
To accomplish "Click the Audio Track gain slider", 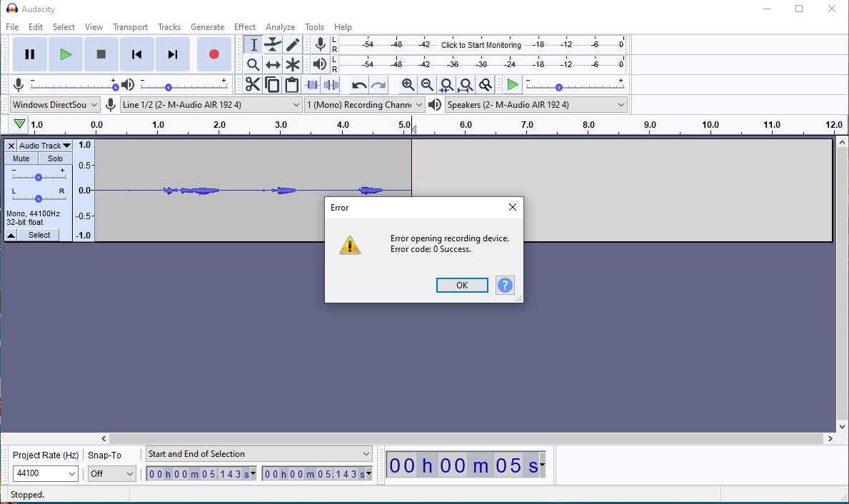I will (x=39, y=176).
